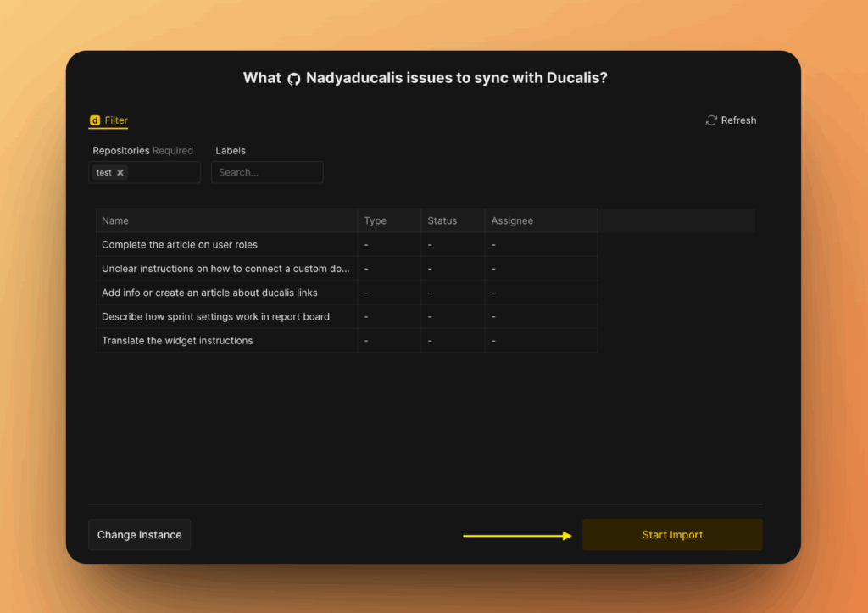Image resolution: width=868 pixels, height=613 pixels.
Task: Remove the "test" repository using its x icon
Action: [x=120, y=172]
